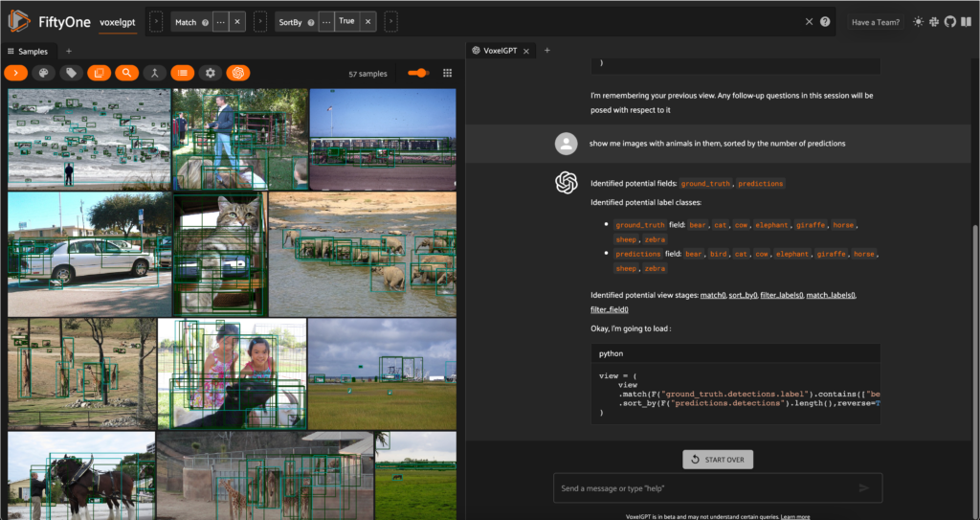Click the START OVER button
Image resolution: width=980 pixels, height=520 pixels.
coord(718,460)
